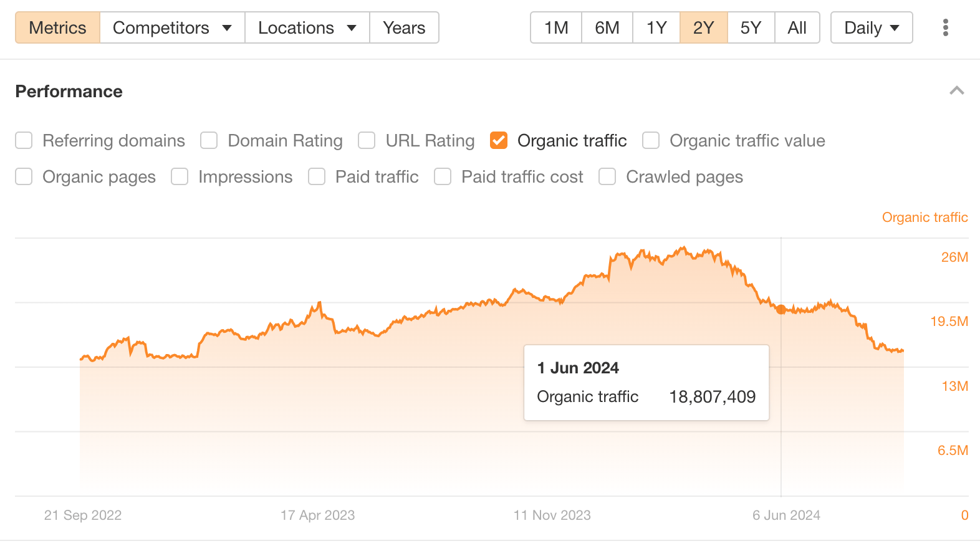Check the URL Rating checkbox
Image resolution: width=980 pixels, height=546 pixels.
click(x=366, y=140)
